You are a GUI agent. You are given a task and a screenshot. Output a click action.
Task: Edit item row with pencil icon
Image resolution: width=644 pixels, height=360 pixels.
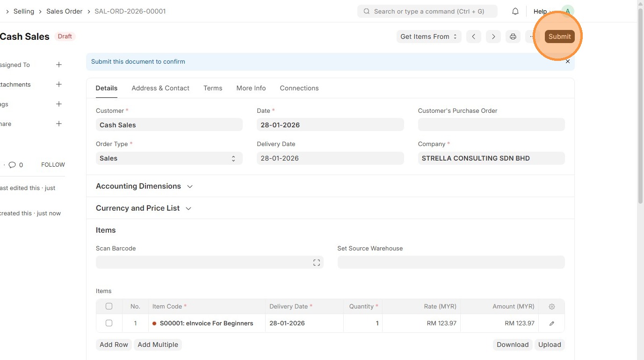tap(552, 323)
